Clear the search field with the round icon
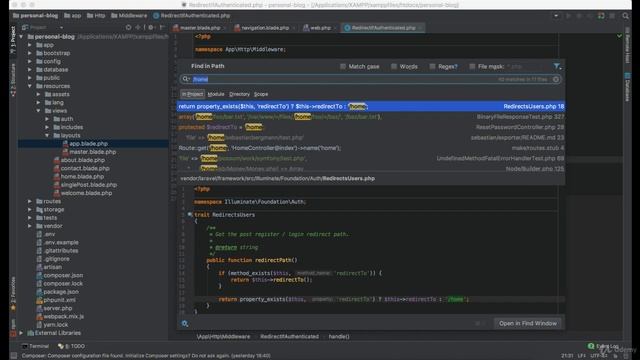The height and width of the screenshot is (360, 640). [x=556, y=79]
